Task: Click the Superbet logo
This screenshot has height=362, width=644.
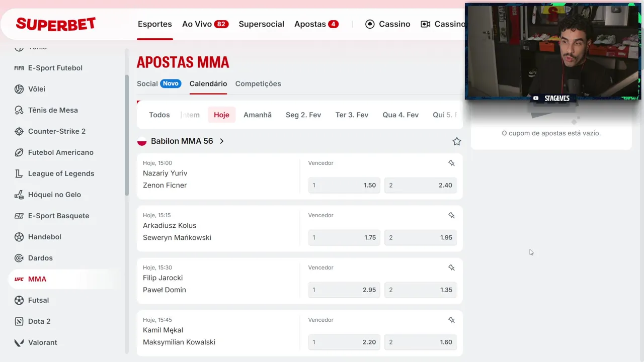Action: click(56, 24)
